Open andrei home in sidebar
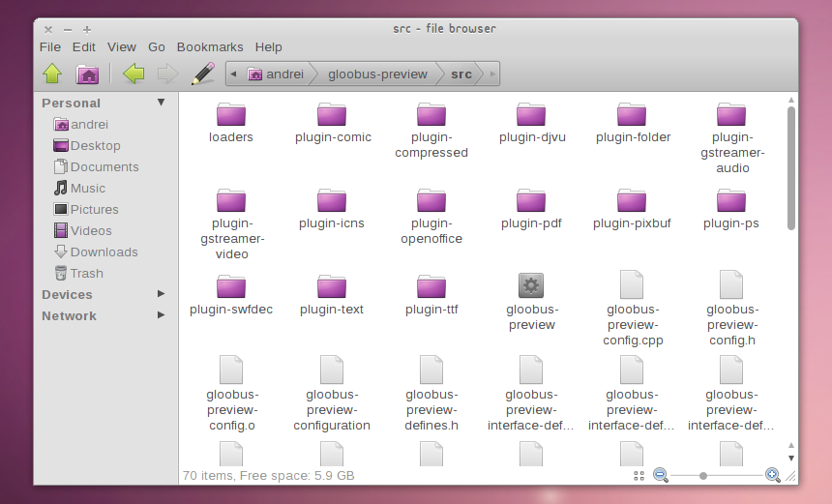 pyautogui.click(x=81, y=124)
